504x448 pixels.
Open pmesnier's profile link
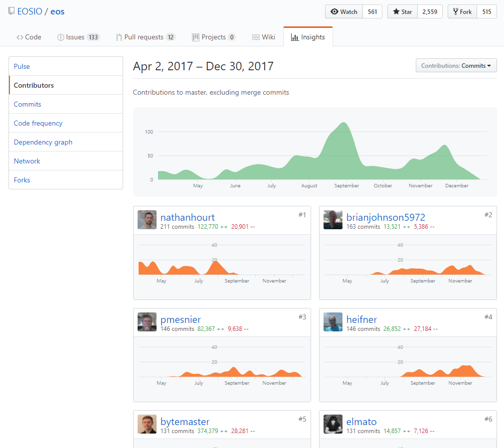[x=180, y=319]
